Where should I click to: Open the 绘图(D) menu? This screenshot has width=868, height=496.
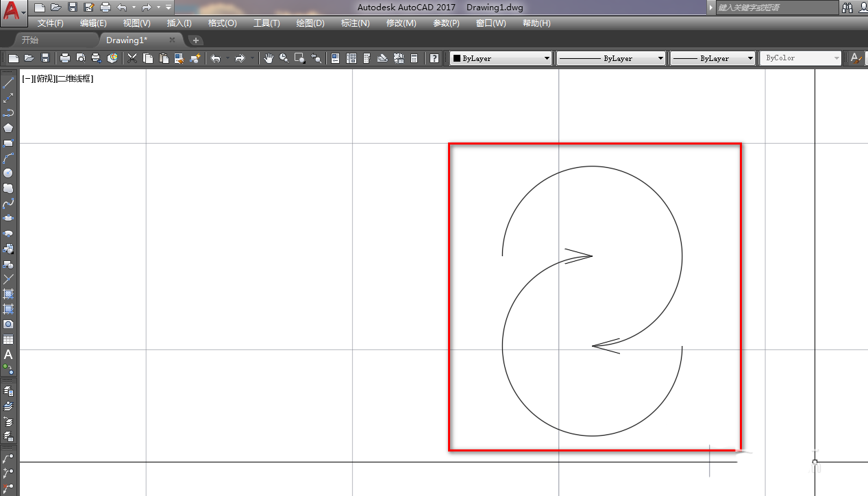click(x=310, y=23)
